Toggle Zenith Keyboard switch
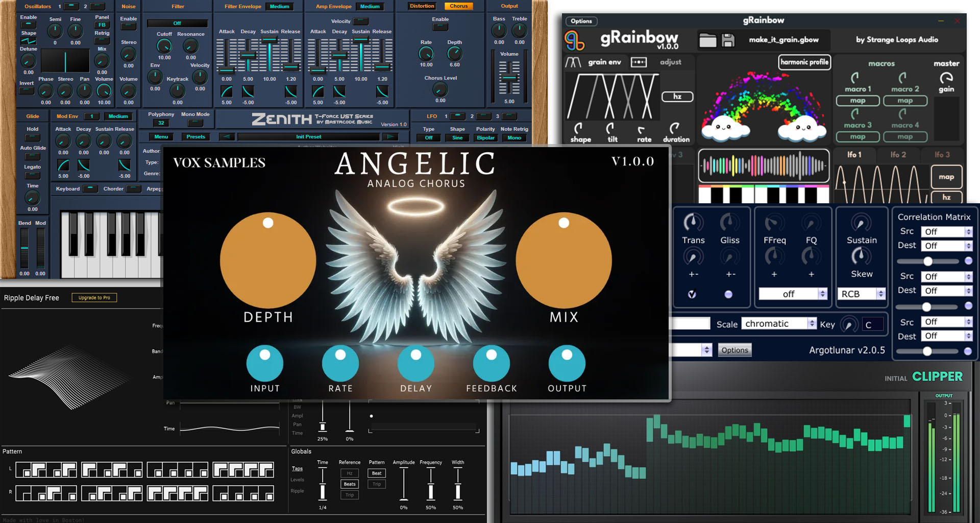The width and height of the screenshot is (980, 523). pyautogui.click(x=90, y=189)
